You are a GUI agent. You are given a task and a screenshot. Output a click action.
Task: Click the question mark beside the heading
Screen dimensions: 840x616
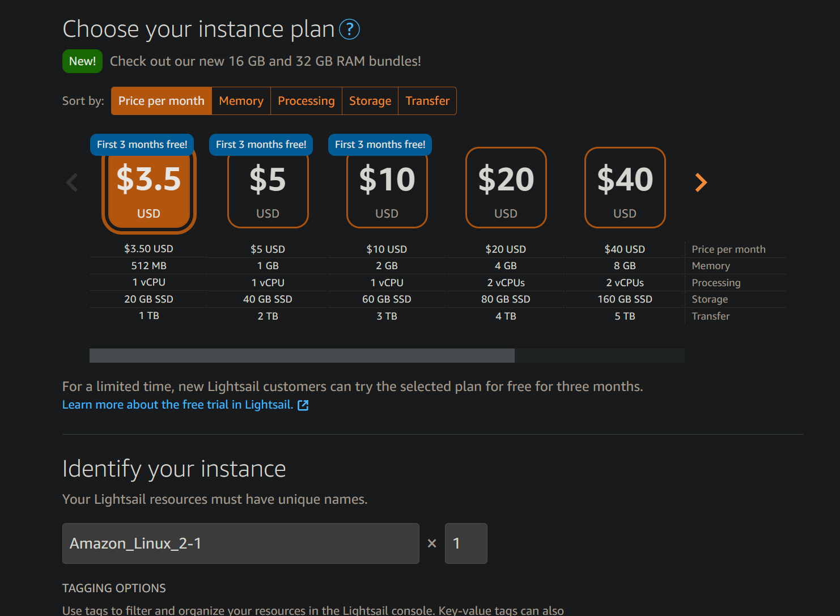(x=350, y=29)
